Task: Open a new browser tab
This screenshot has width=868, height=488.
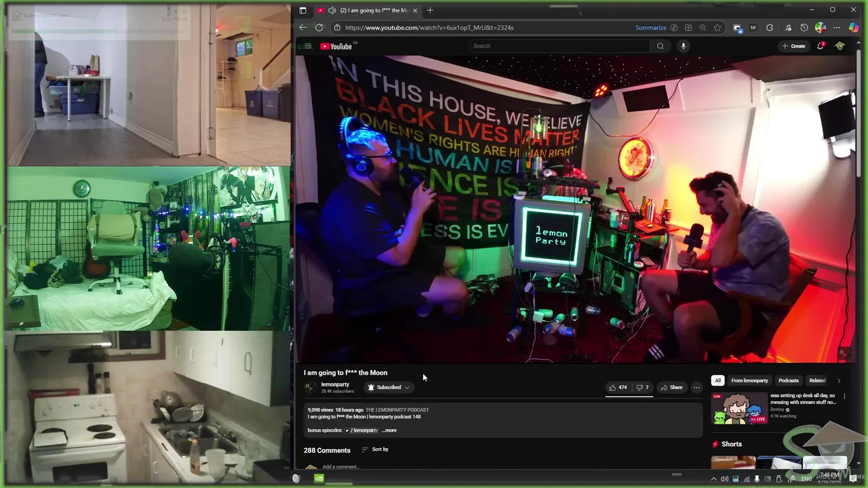Action: pyautogui.click(x=430, y=10)
